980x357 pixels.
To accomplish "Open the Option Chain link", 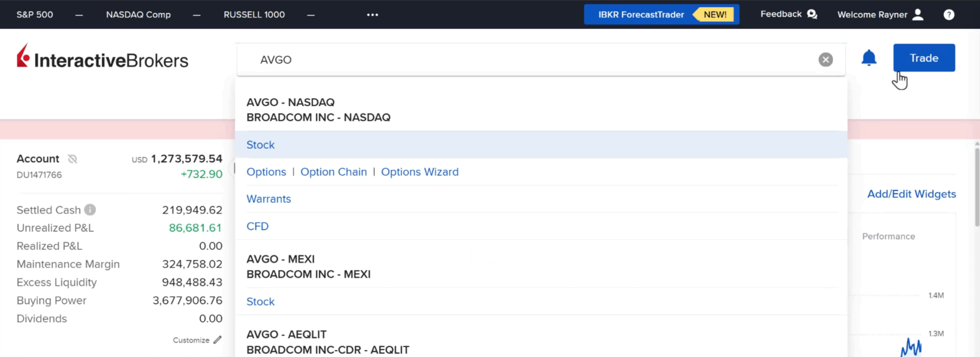I will tap(333, 172).
